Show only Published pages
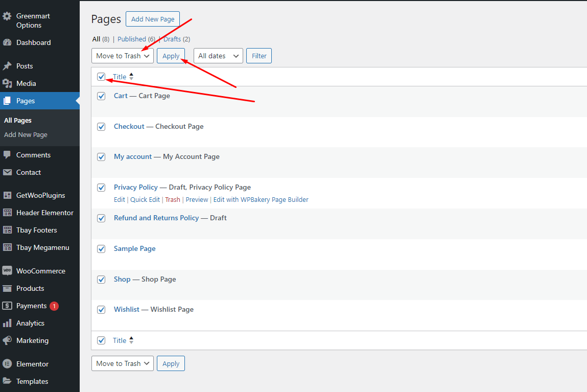Screen dimensions: 587x392 [132, 39]
